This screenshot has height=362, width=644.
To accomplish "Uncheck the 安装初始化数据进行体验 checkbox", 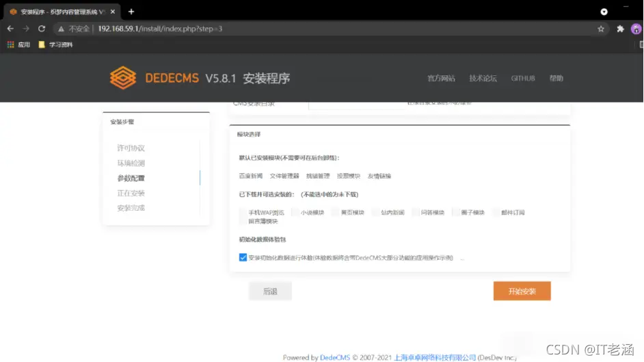I will click(x=243, y=257).
